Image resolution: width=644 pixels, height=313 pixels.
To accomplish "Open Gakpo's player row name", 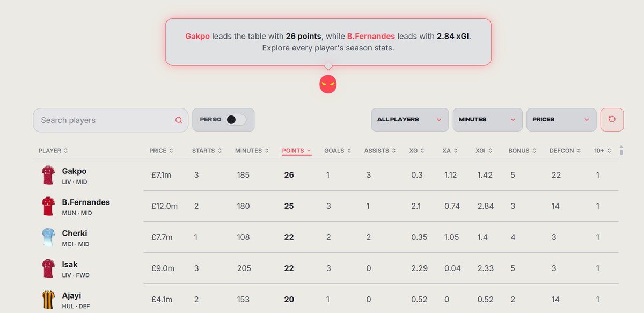I will [x=74, y=171].
